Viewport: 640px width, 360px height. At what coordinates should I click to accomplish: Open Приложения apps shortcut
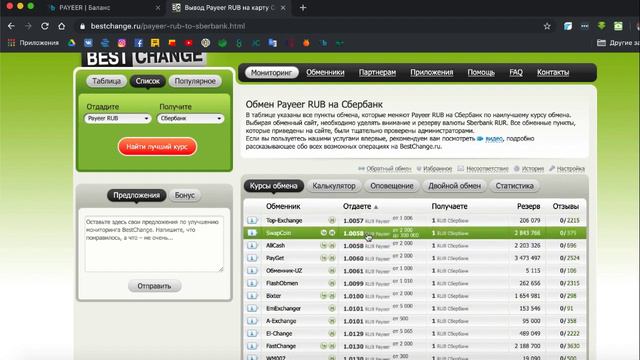33,43
